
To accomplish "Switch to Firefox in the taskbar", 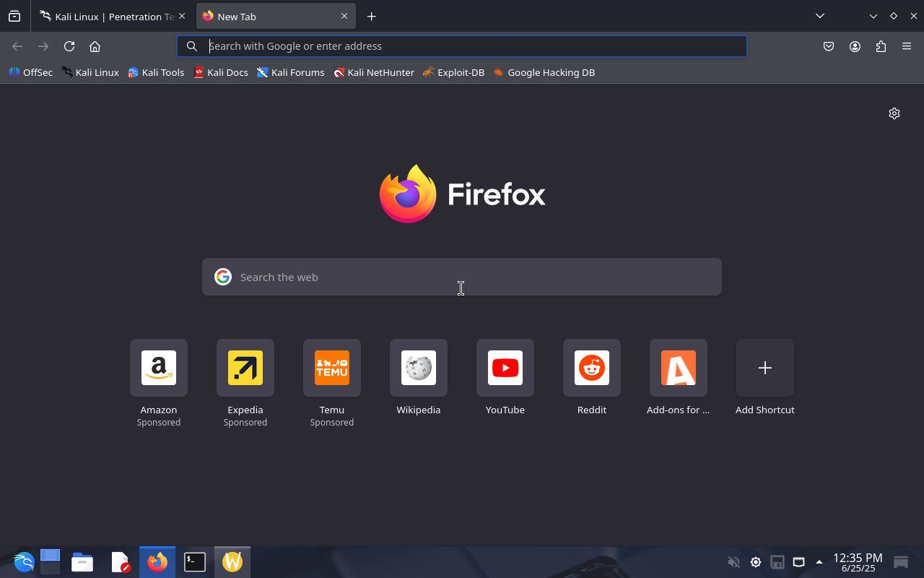I will [157, 562].
